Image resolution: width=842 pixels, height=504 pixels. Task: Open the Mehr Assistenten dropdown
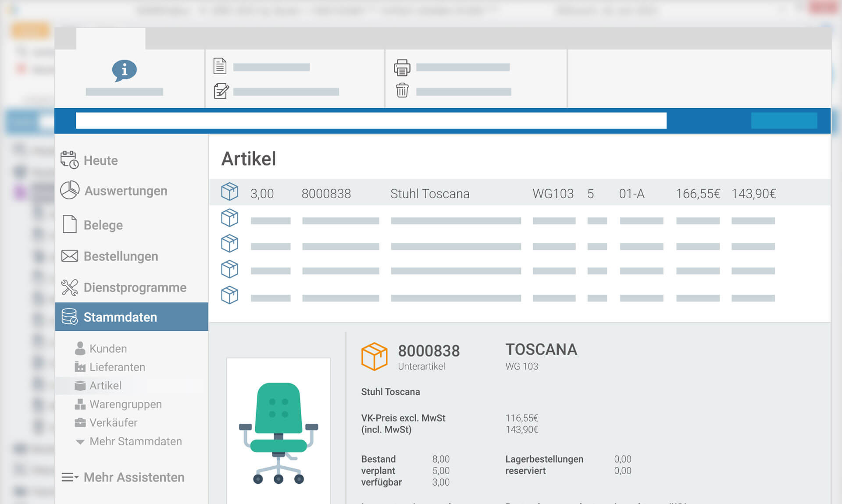pyautogui.click(x=133, y=477)
